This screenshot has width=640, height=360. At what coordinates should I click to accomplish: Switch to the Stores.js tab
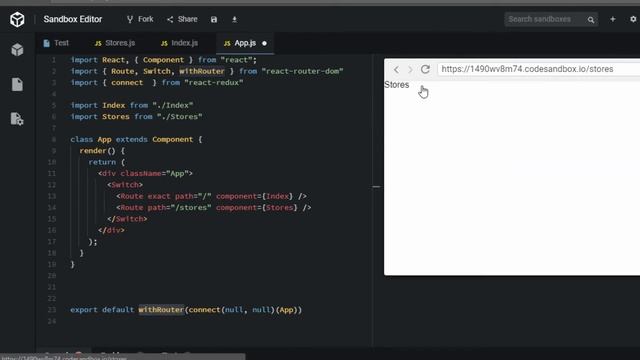click(115, 43)
